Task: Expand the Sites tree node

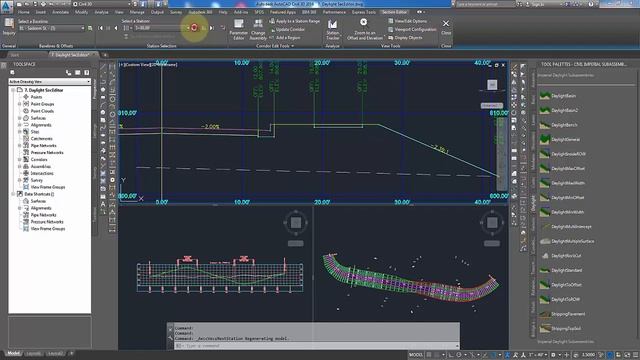Action: [x=20, y=132]
